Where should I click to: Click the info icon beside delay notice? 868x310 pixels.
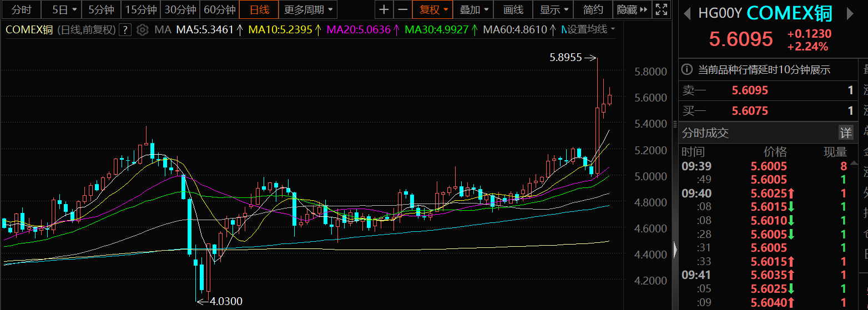pyautogui.click(x=687, y=70)
